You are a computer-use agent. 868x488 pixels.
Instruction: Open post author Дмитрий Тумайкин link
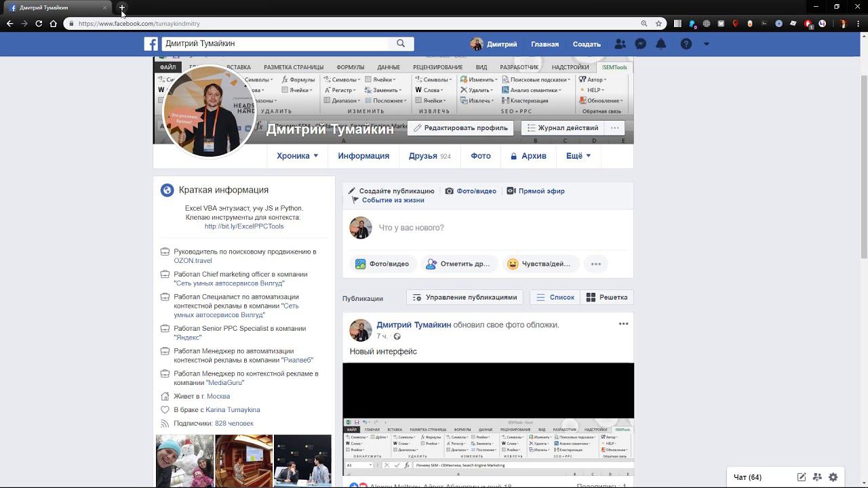414,325
